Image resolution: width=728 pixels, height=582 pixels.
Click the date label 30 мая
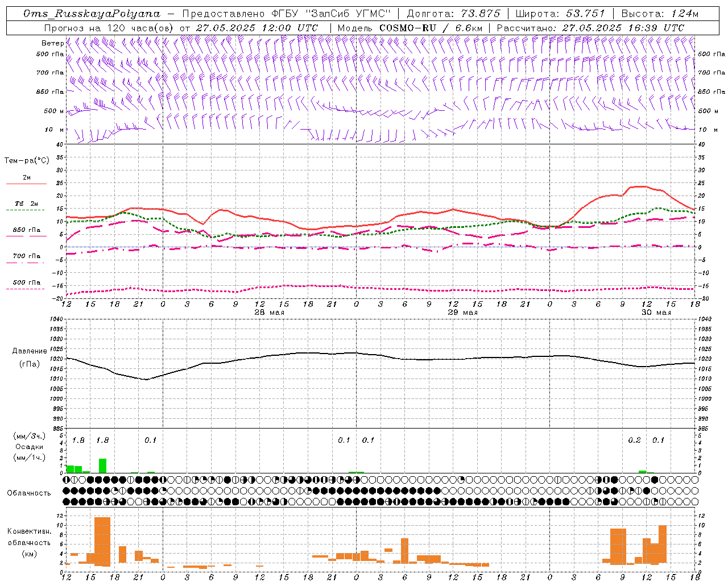pyautogui.click(x=656, y=313)
